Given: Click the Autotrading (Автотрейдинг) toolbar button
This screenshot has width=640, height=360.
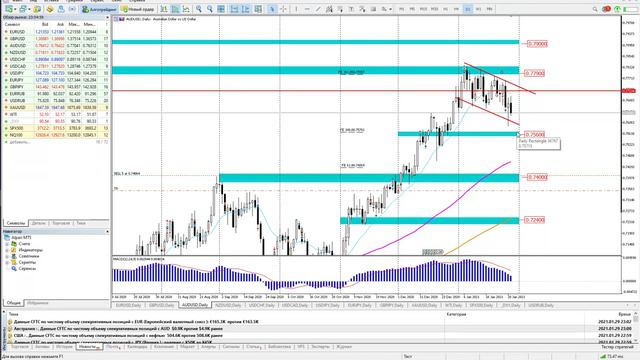Looking at the screenshot, I should 98,9.
